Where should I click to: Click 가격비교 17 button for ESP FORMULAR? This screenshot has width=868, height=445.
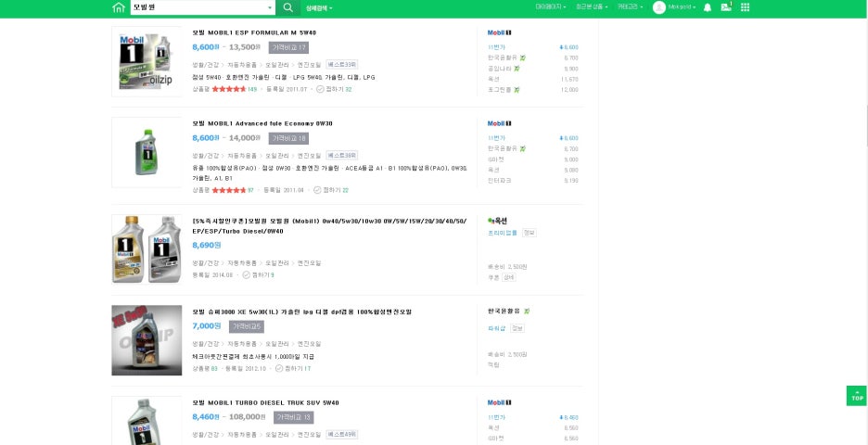288,47
